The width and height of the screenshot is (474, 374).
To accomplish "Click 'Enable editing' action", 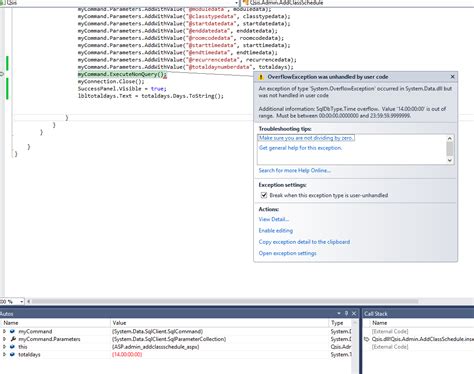I will click(x=276, y=231).
